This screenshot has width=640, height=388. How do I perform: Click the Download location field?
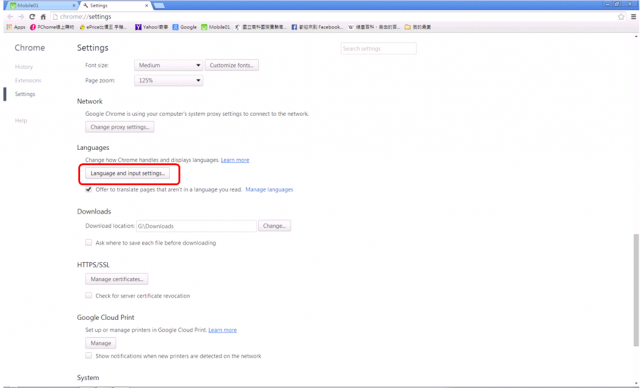pyautogui.click(x=196, y=226)
